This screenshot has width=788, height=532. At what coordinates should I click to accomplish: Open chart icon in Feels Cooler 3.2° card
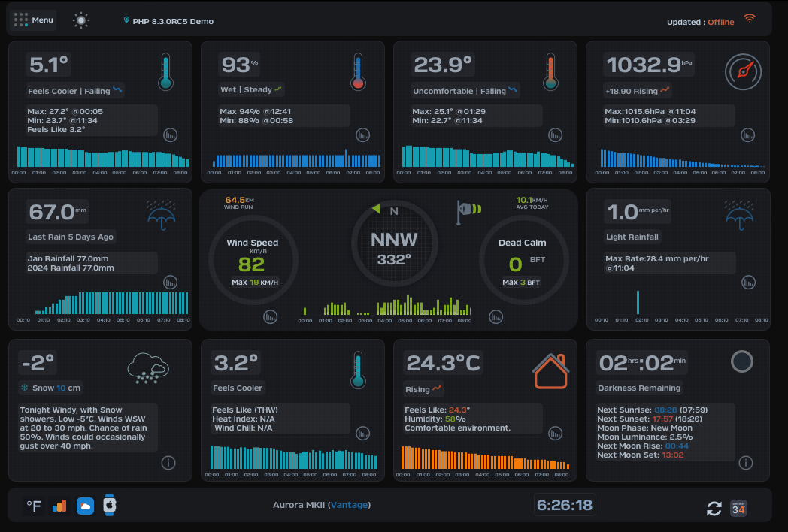[363, 433]
